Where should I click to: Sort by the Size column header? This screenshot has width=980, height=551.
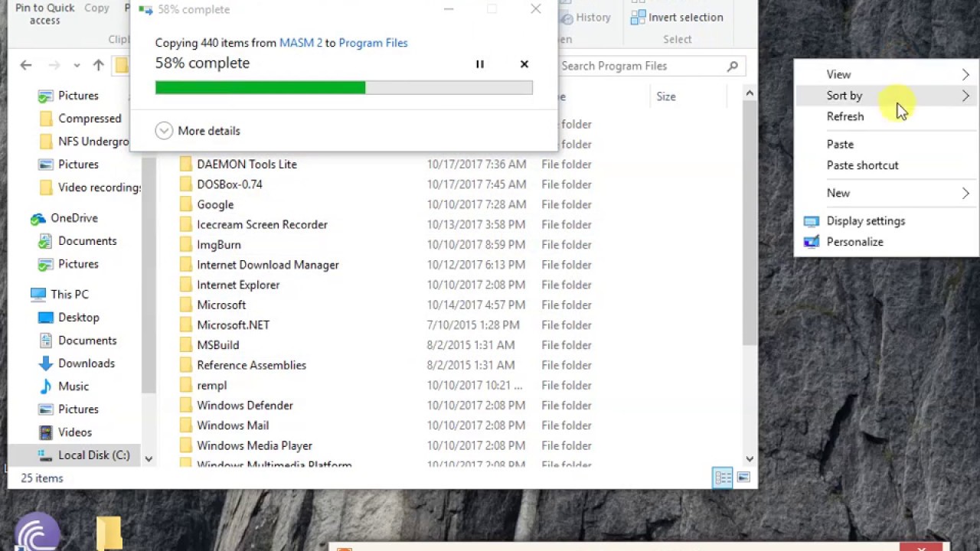pos(666,96)
